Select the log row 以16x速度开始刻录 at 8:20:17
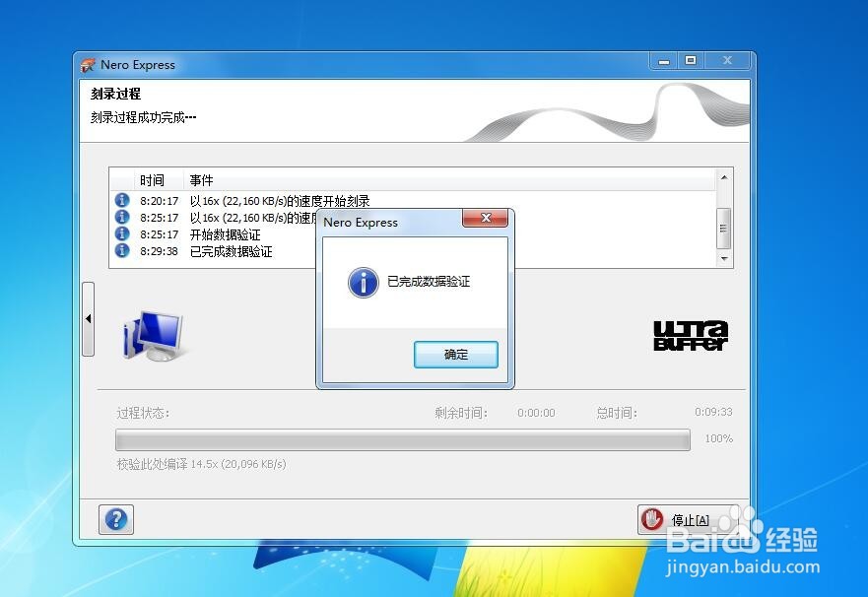Screen dimensions: 868x597 413,201
